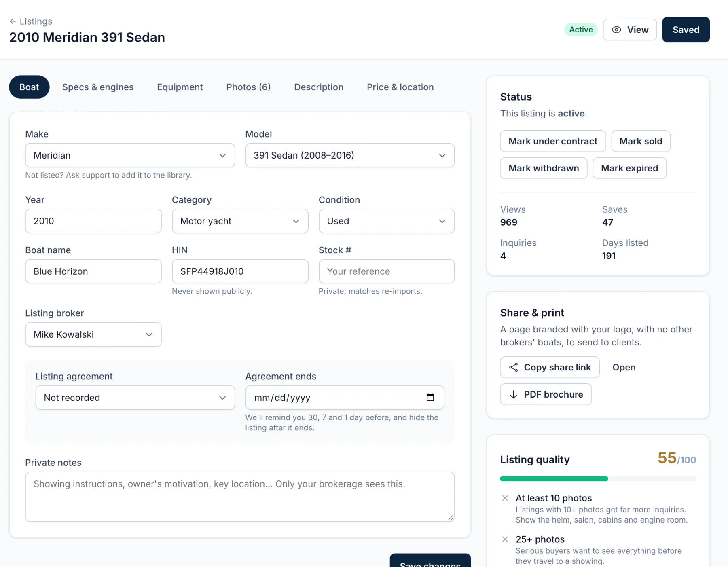Open the Condition dropdown set to Used
This screenshot has height=567, width=728.
tap(387, 221)
